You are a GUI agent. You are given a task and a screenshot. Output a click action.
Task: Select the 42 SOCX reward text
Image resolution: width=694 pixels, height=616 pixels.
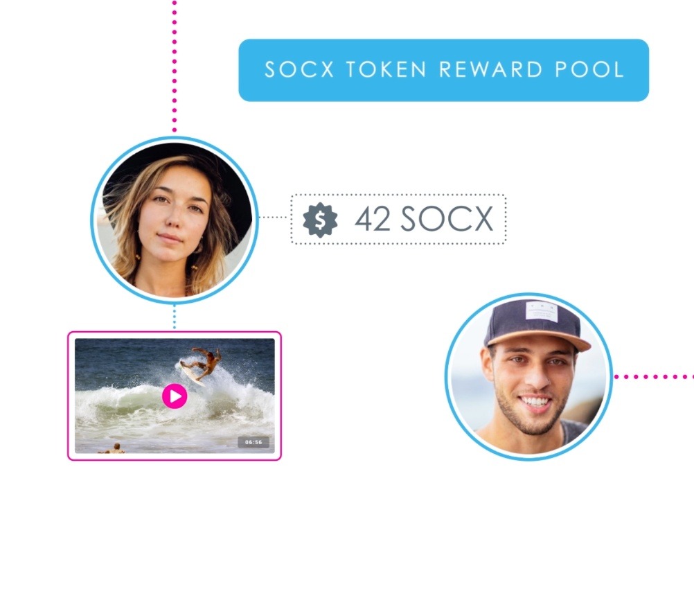click(x=424, y=219)
